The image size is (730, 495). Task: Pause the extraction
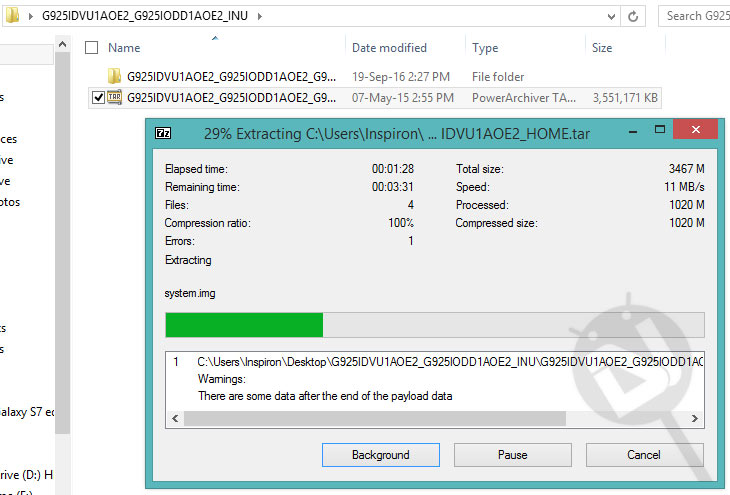click(513, 454)
